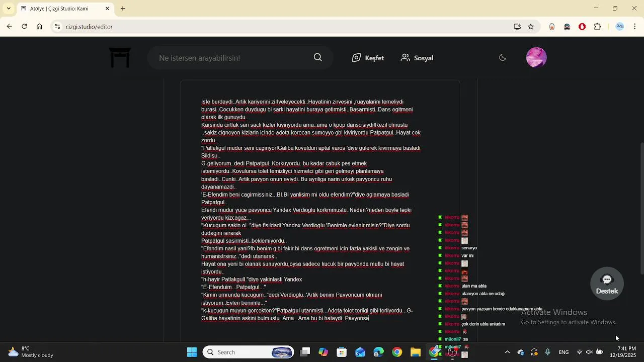Click the torii gate site logo
This screenshot has height=362, width=644.
click(x=120, y=58)
